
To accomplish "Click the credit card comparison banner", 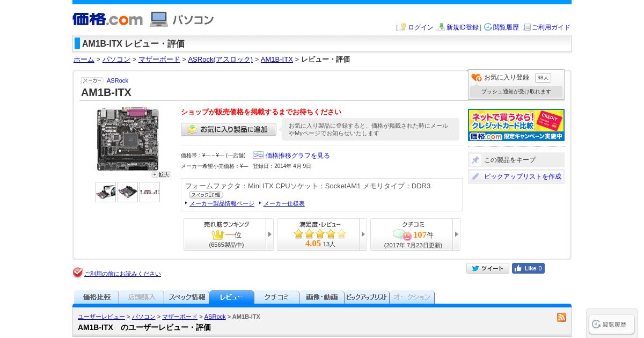I will coord(516,125).
